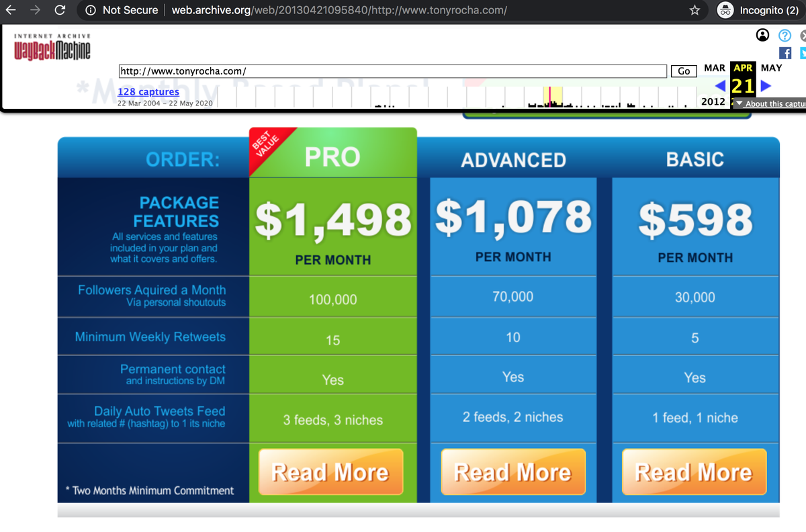806x532 pixels.
Task: Click the 2 feeds, 2 niches cell
Action: click(513, 417)
